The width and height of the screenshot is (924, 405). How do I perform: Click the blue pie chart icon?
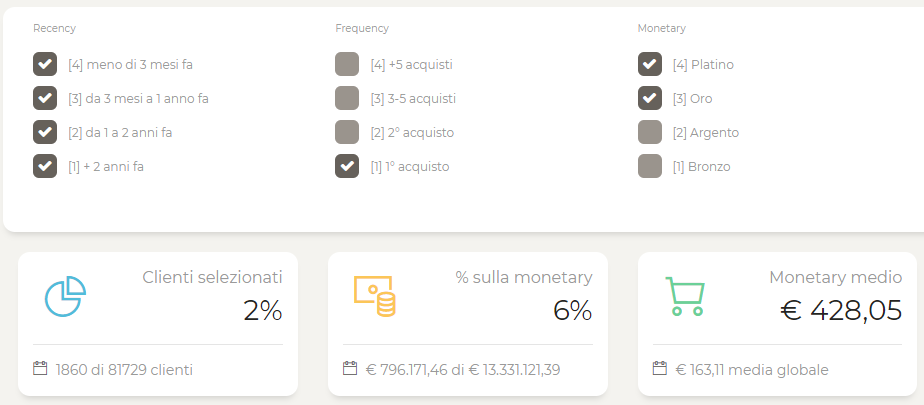coord(65,296)
